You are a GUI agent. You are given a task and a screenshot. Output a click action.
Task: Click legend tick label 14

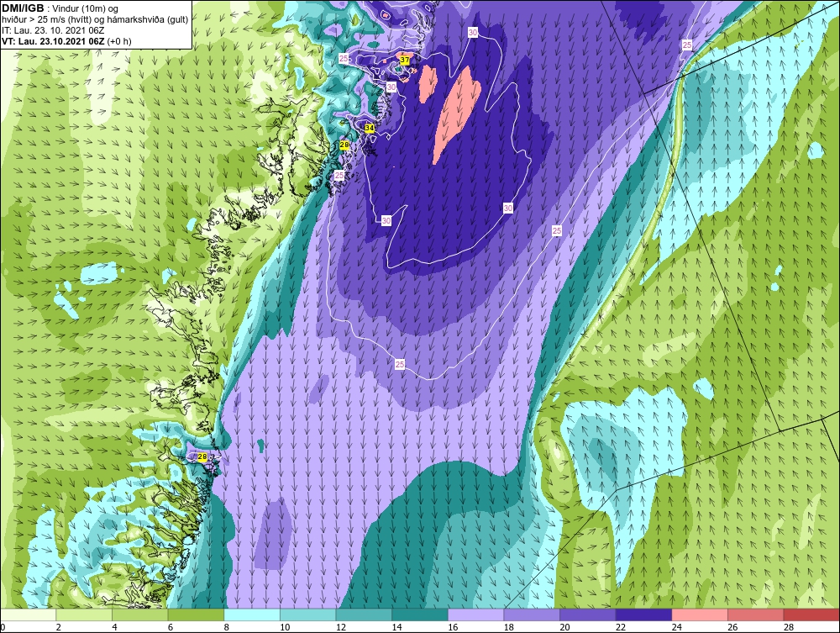coord(397,627)
